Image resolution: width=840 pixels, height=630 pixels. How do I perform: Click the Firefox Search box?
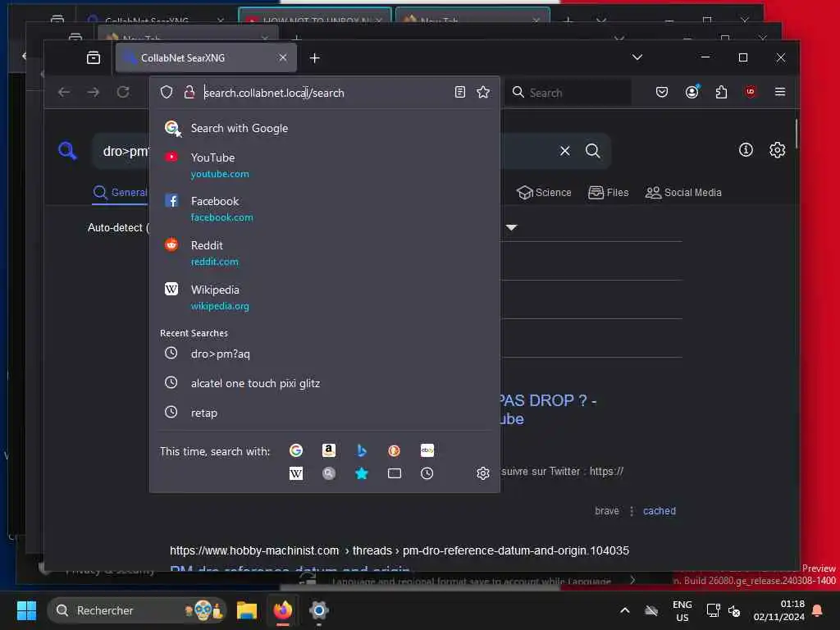[x=569, y=93]
